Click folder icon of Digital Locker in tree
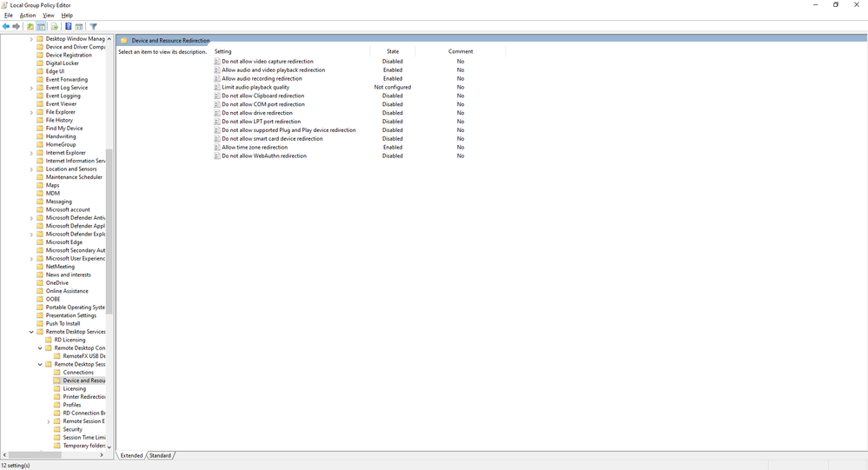Viewport: 868px width, 470px height. tap(40, 63)
